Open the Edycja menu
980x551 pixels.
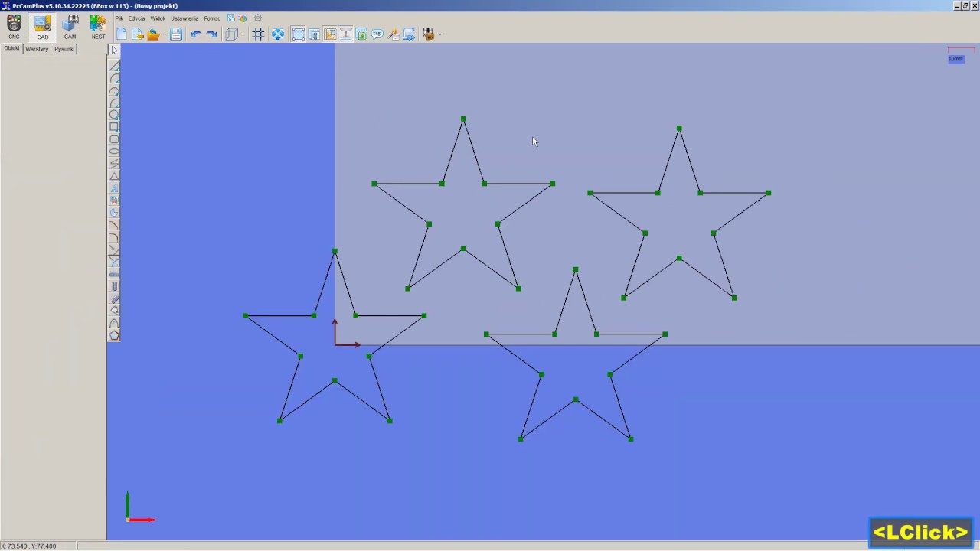(136, 18)
